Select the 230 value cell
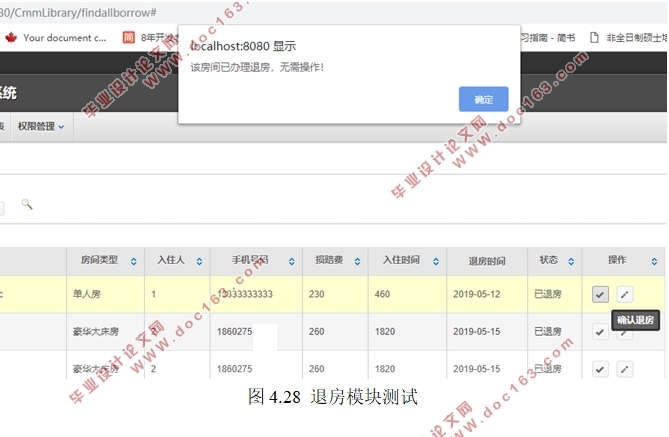669x437 pixels. (x=335, y=294)
